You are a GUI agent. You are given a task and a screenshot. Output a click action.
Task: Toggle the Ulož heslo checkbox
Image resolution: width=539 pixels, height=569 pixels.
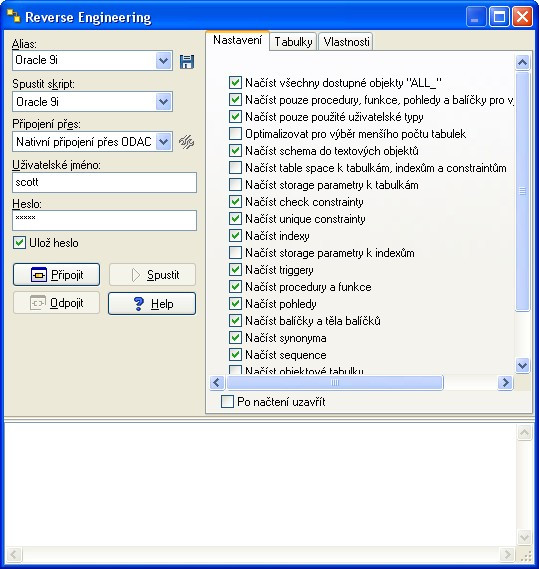coord(19,243)
